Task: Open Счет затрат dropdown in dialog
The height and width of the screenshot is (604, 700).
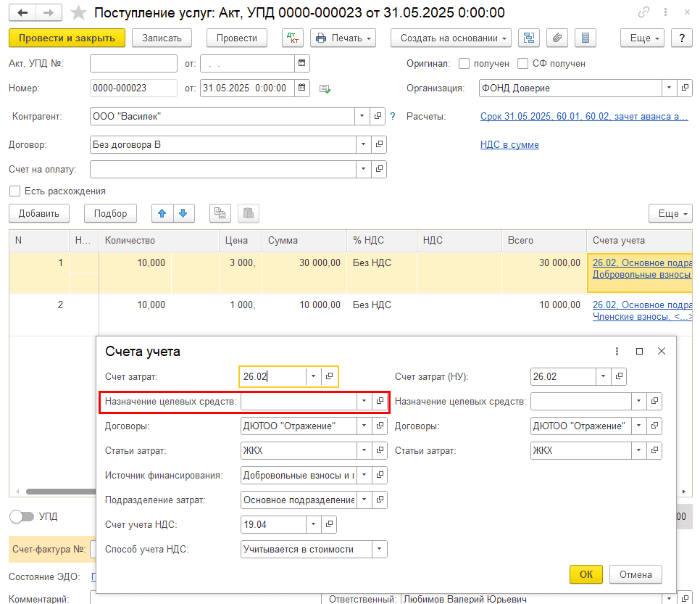Action: 313,376
